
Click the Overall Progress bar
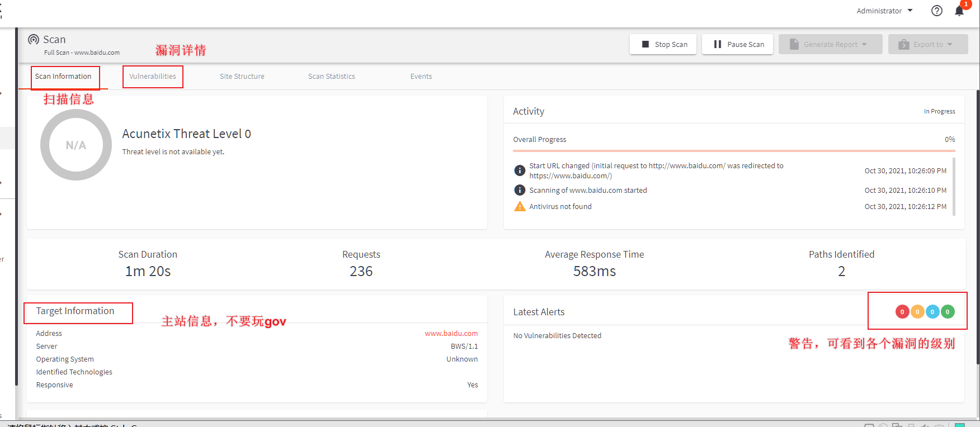click(734, 151)
